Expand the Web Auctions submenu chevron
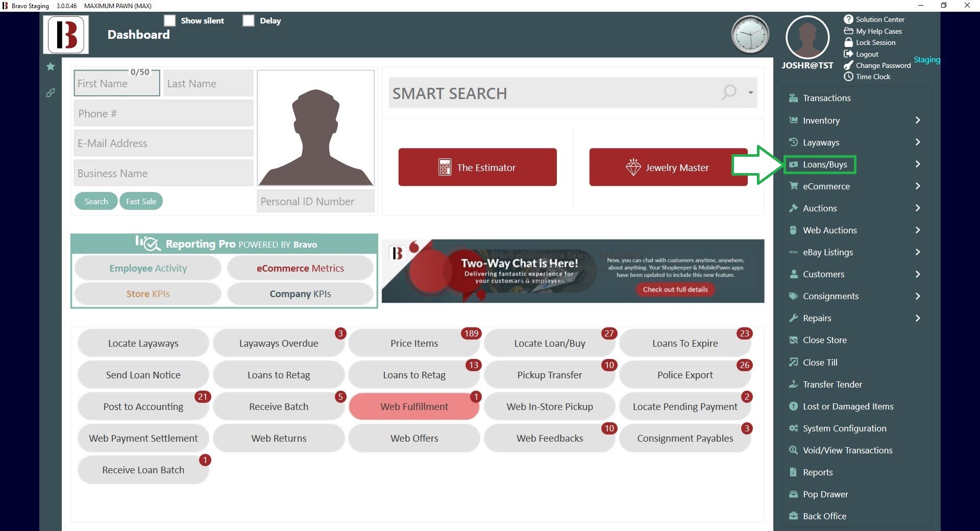 [918, 230]
